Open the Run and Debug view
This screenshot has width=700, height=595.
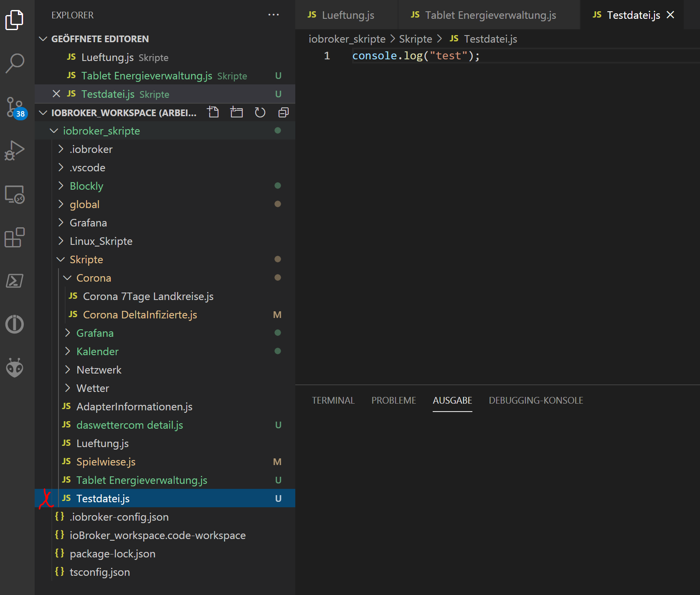[15, 150]
